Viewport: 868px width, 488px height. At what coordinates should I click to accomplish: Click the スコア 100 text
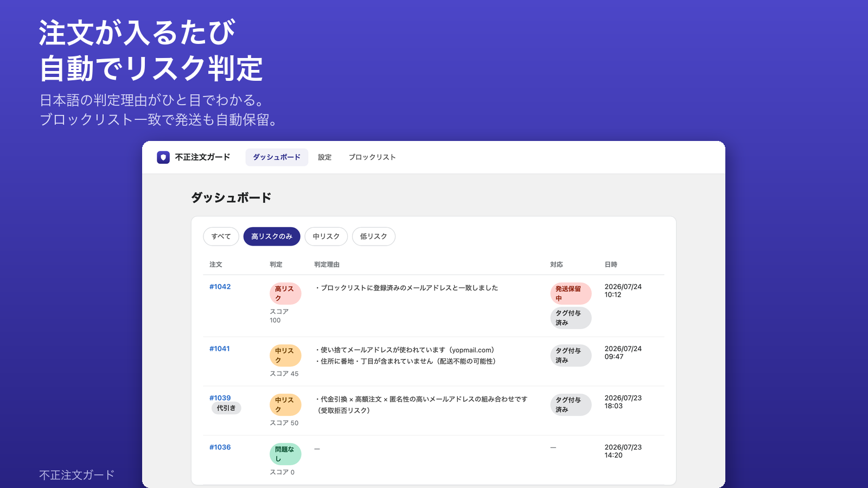[x=279, y=316]
